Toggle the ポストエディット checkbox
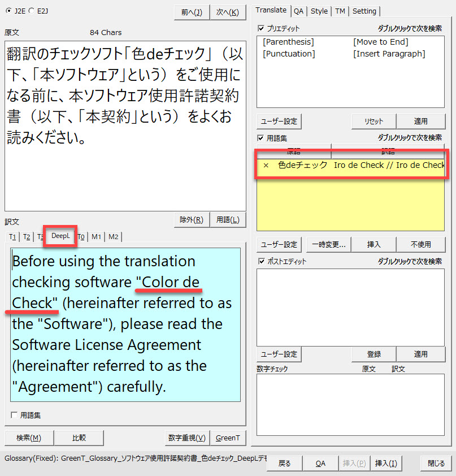The width and height of the screenshot is (456, 476). tap(261, 261)
